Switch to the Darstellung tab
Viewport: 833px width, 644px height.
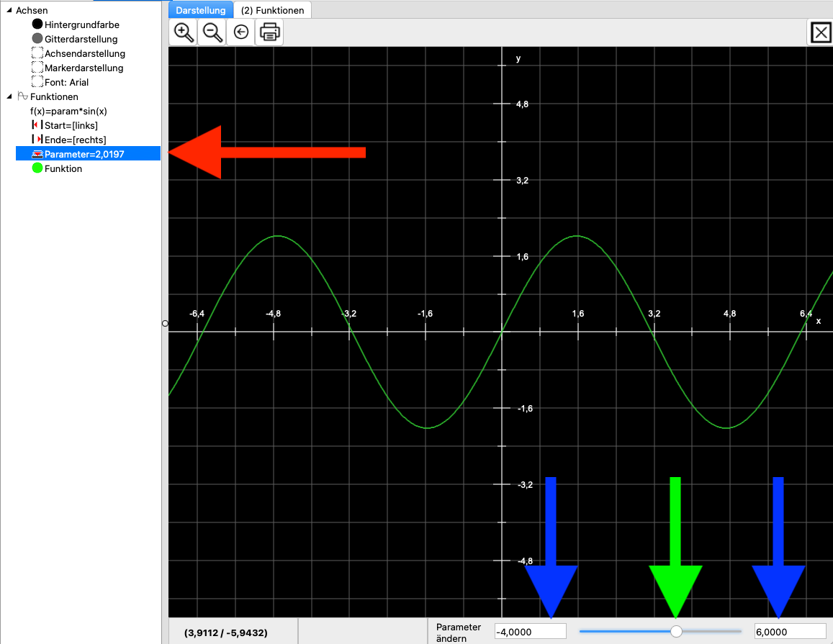(x=201, y=10)
